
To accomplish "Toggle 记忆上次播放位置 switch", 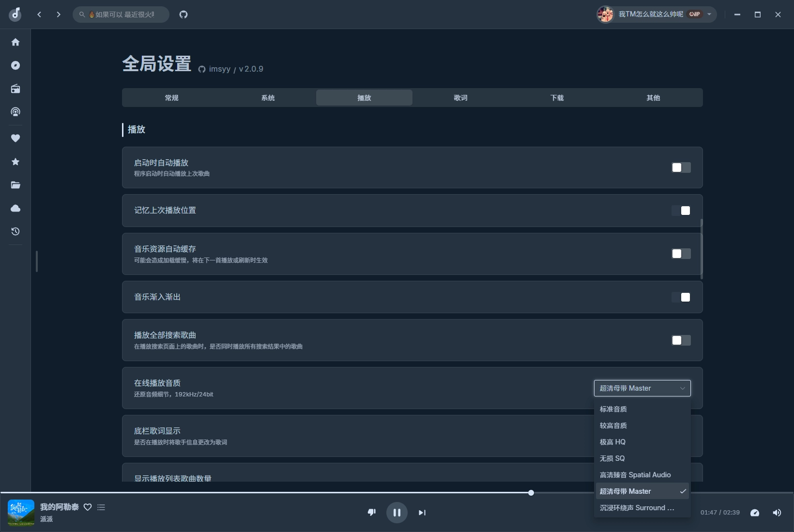I will pos(681,211).
